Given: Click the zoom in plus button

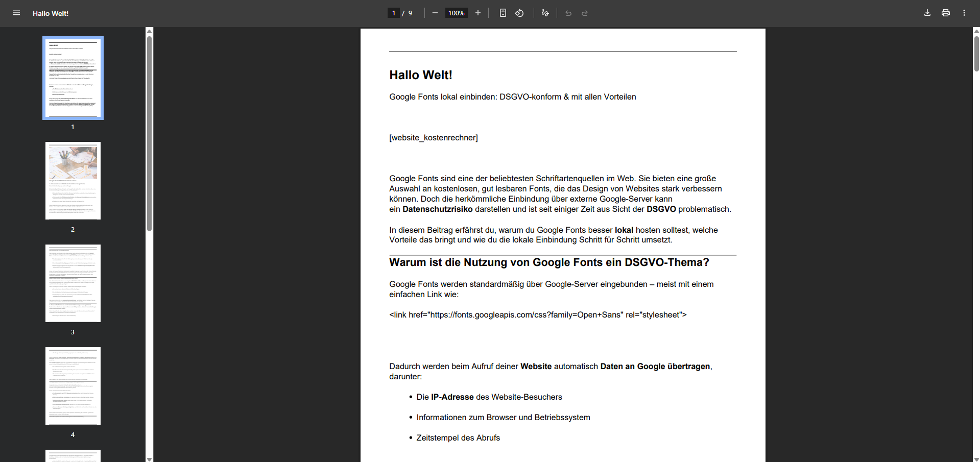Looking at the screenshot, I should point(478,13).
